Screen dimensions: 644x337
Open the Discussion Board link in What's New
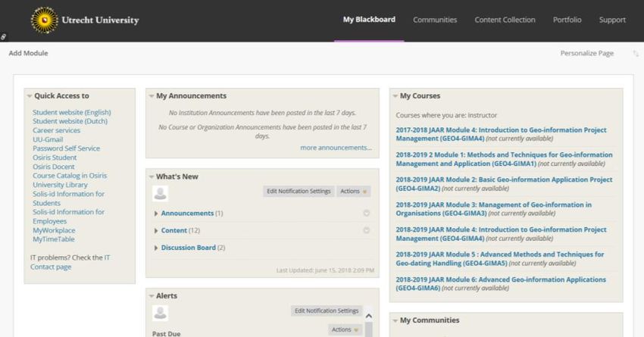(188, 248)
